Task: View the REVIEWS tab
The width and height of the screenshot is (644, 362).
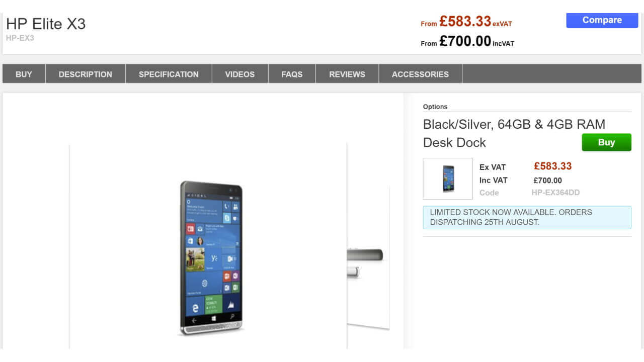Action: tap(347, 74)
